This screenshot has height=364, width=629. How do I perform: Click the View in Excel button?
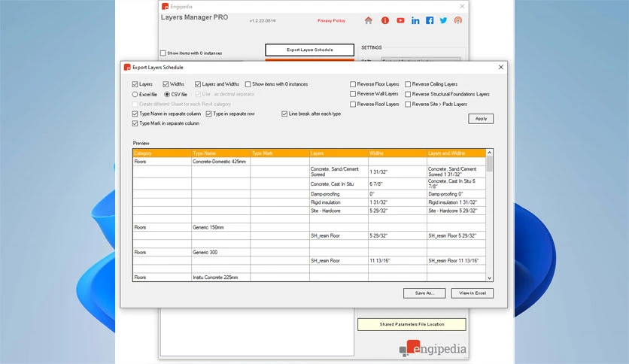pyautogui.click(x=473, y=293)
